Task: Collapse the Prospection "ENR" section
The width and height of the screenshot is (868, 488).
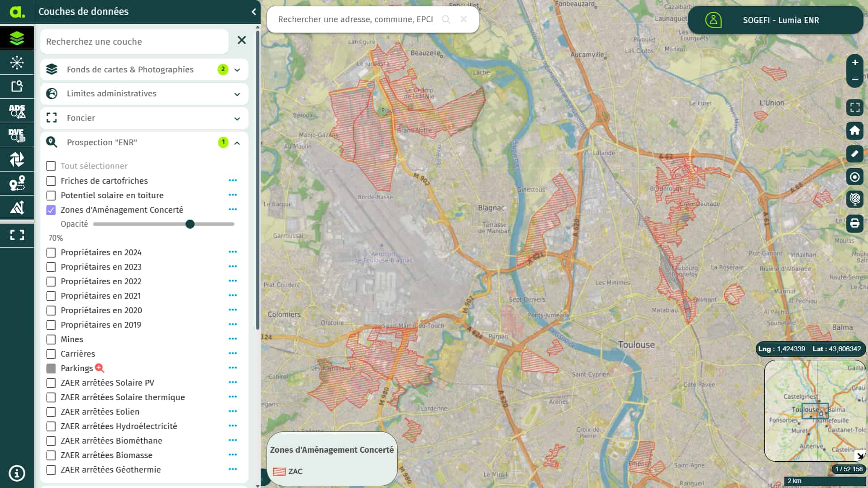Action: (144, 143)
